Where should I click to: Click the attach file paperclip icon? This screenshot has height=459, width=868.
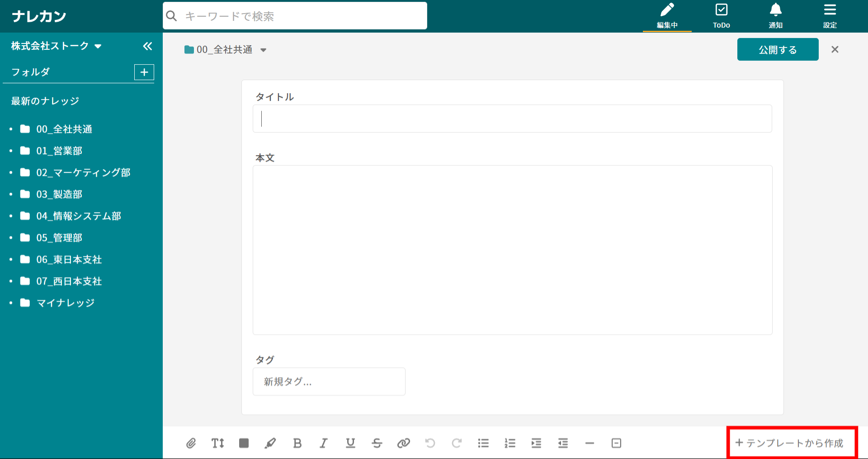pyautogui.click(x=191, y=443)
